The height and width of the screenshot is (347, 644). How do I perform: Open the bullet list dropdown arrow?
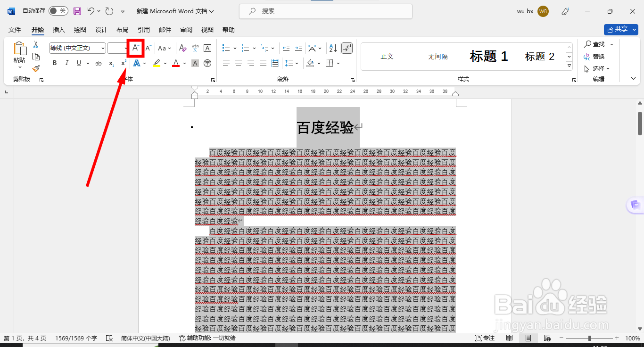tap(234, 48)
